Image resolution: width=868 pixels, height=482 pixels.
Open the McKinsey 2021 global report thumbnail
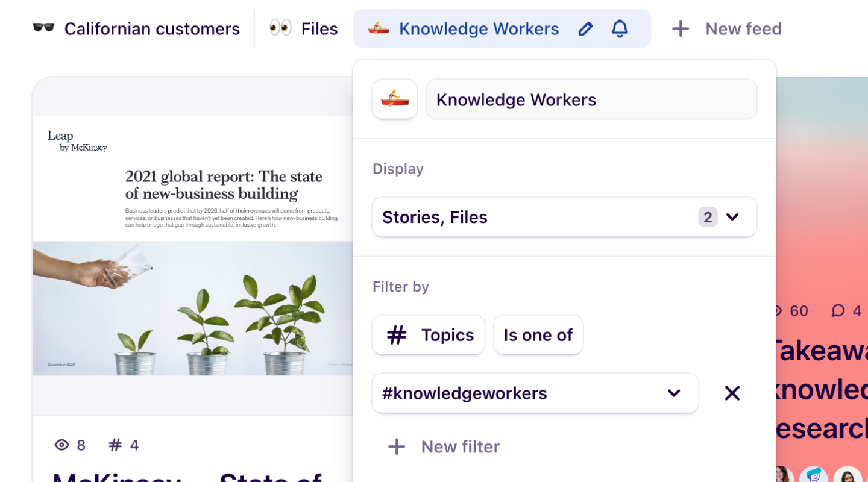coord(192,245)
